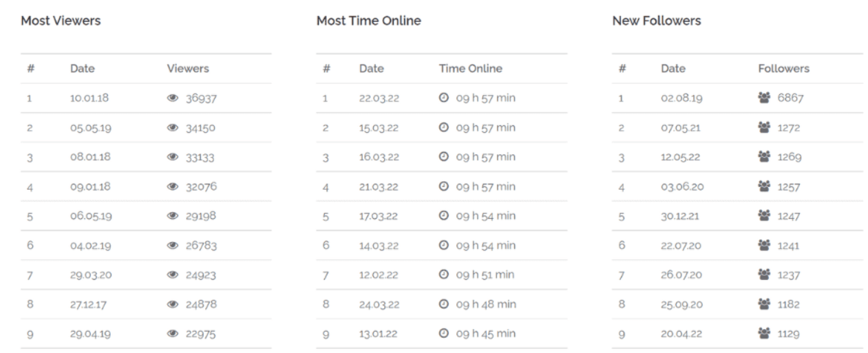The height and width of the screenshot is (353, 868).
Task: Click the clock icon for 22.03.22 entry
Action: [x=444, y=98]
